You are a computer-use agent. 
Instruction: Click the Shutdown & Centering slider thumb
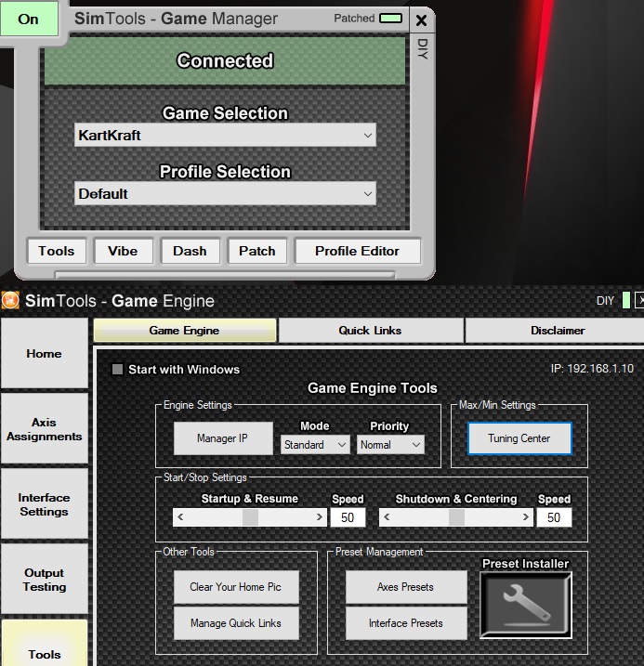(x=456, y=517)
